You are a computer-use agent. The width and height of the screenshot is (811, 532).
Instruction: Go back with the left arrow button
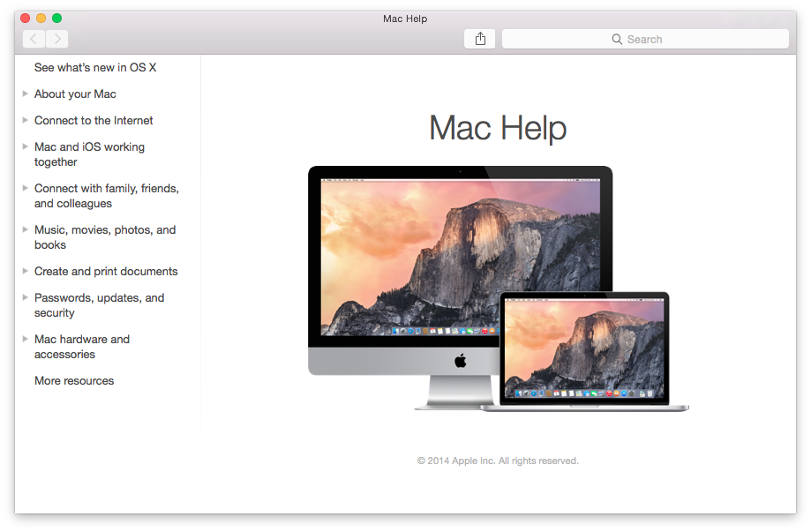point(34,39)
